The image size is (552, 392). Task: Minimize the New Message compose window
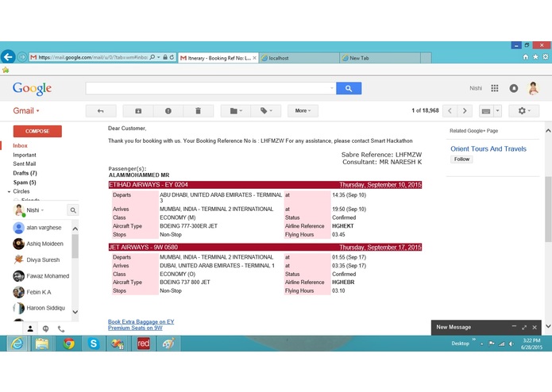514,327
